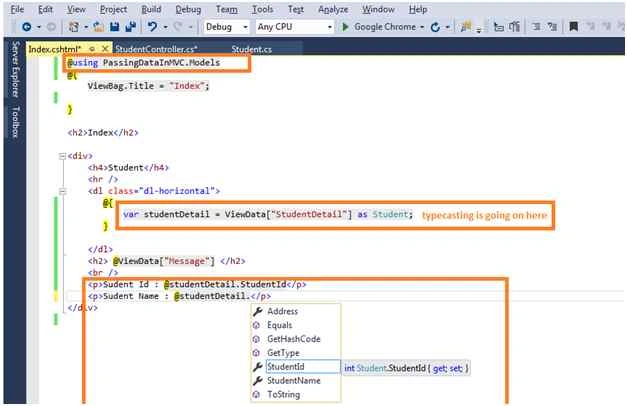Start debugging with green play arrow
The image size is (627, 406).
point(345,27)
